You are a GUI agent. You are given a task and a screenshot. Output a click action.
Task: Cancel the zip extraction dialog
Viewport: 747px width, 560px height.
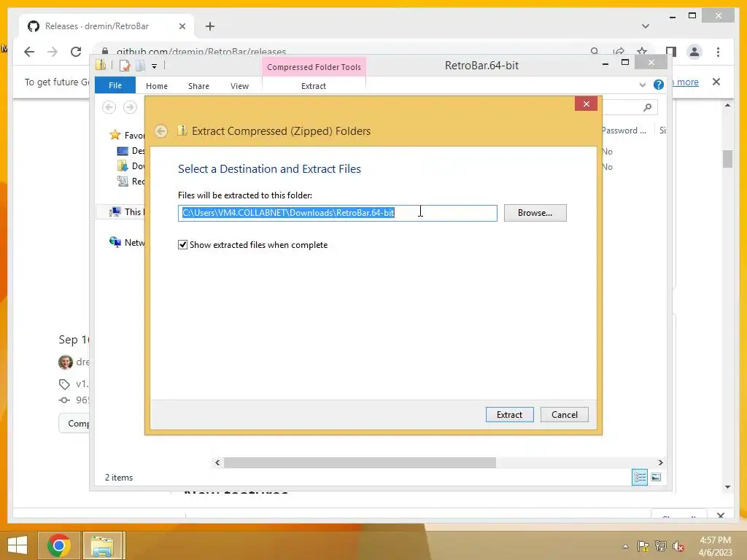564,414
